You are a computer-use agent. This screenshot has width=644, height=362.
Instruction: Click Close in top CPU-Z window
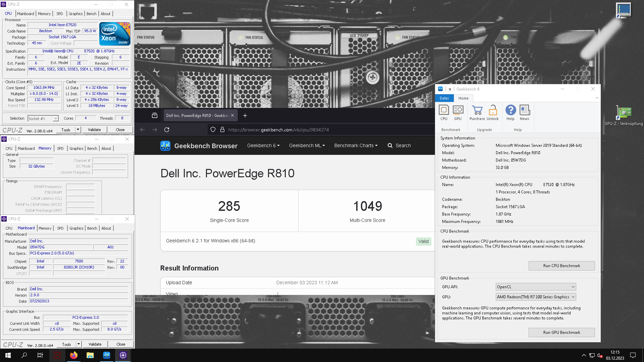tap(120, 130)
